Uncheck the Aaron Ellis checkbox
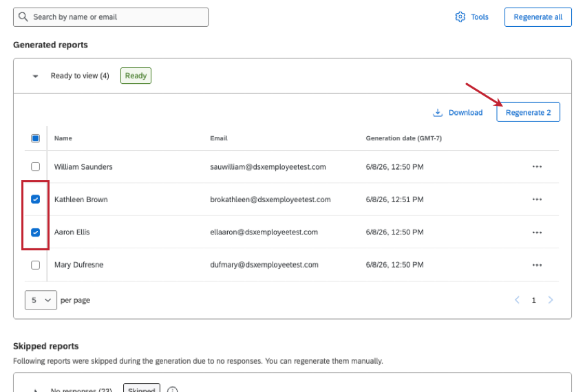Viewport: 585px width, 392px height. 35,232
